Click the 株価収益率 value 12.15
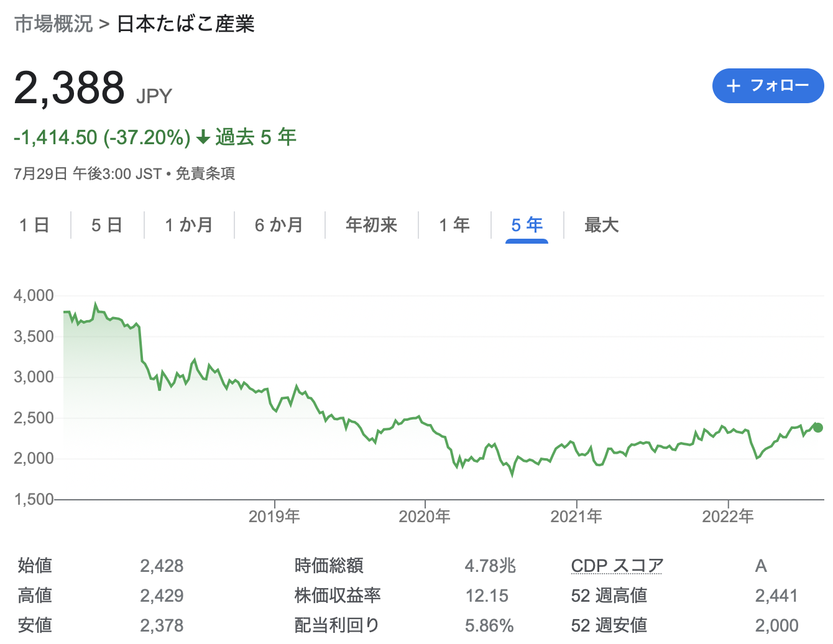 487,596
